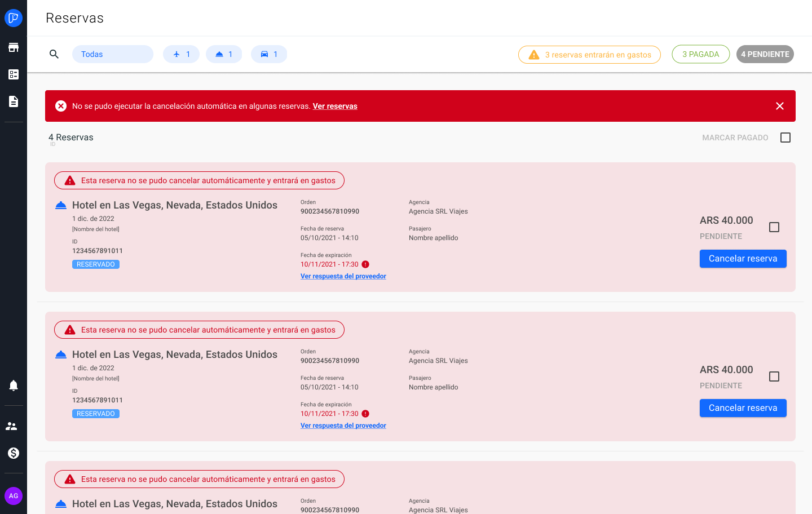Screen dimensions: 812x514
Task: Click the app logo at top of sidebar
Action: pyautogui.click(x=14, y=18)
